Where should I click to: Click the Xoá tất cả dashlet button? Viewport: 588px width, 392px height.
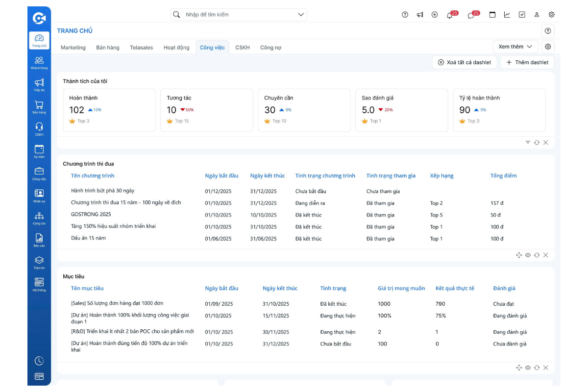(465, 62)
